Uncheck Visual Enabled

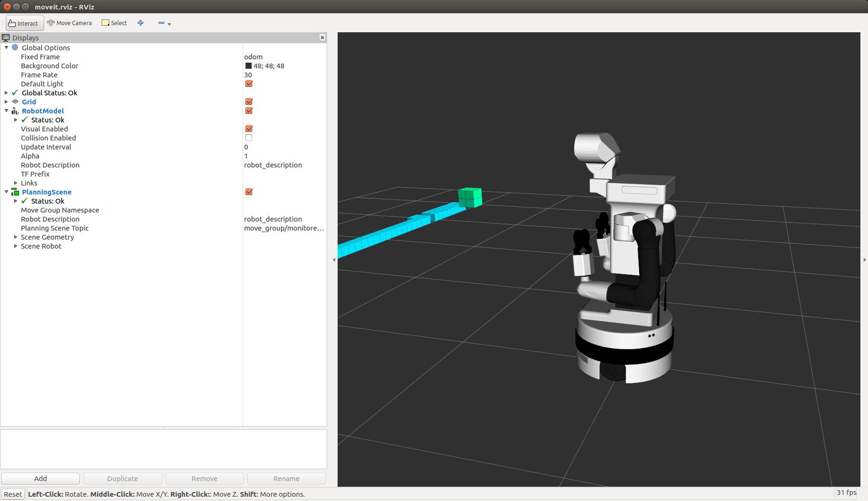click(249, 129)
